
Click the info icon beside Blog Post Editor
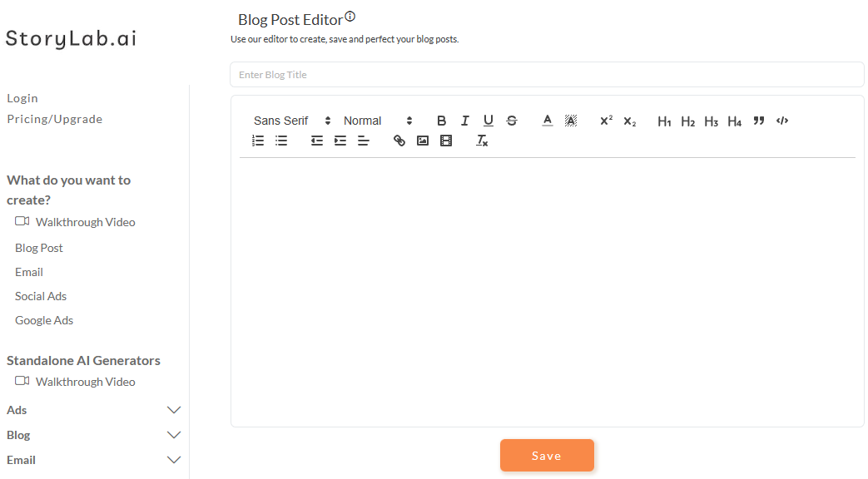(x=350, y=17)
